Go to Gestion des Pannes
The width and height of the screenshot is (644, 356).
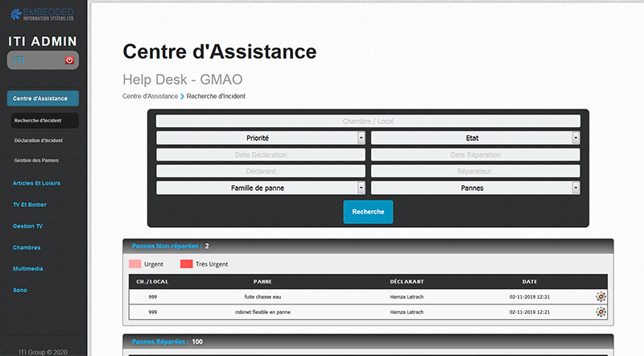pyautogui.click(x=36, y=160)
